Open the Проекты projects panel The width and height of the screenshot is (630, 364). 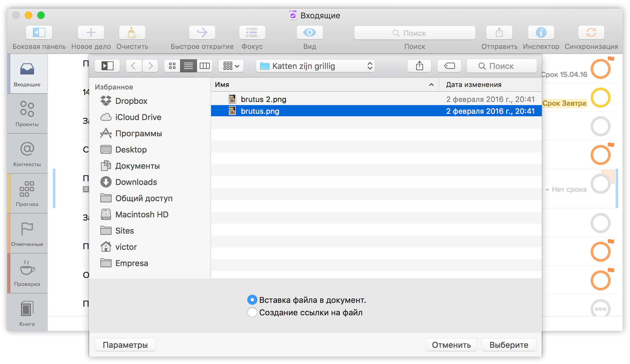click(x=28, y=114)
